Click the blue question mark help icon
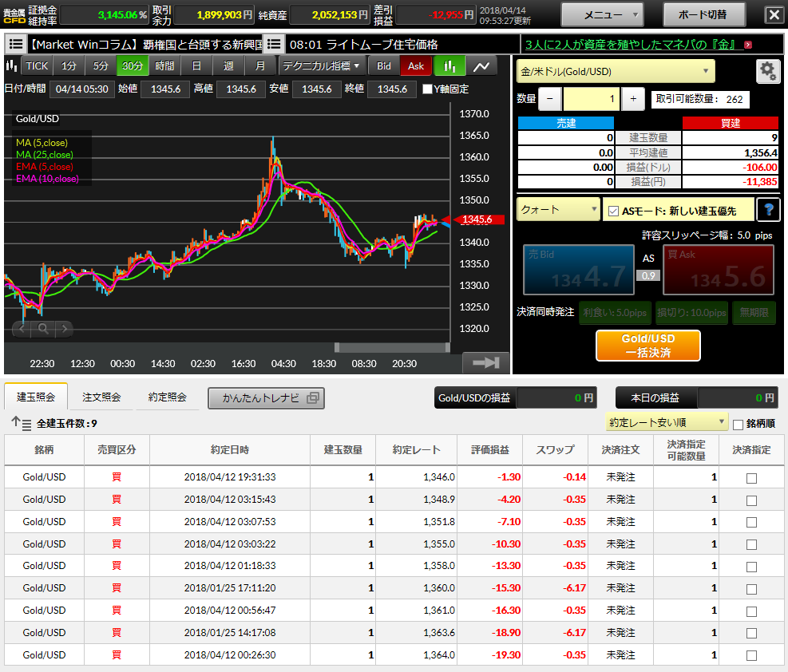Viewport: 788px width, 672px height. tap(768, 209)
